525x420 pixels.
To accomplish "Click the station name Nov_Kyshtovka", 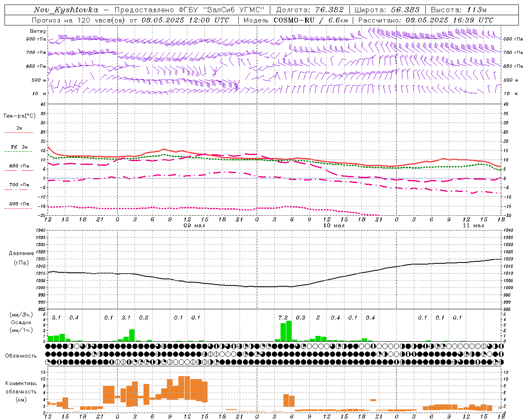I will click(x=66, y=10).
